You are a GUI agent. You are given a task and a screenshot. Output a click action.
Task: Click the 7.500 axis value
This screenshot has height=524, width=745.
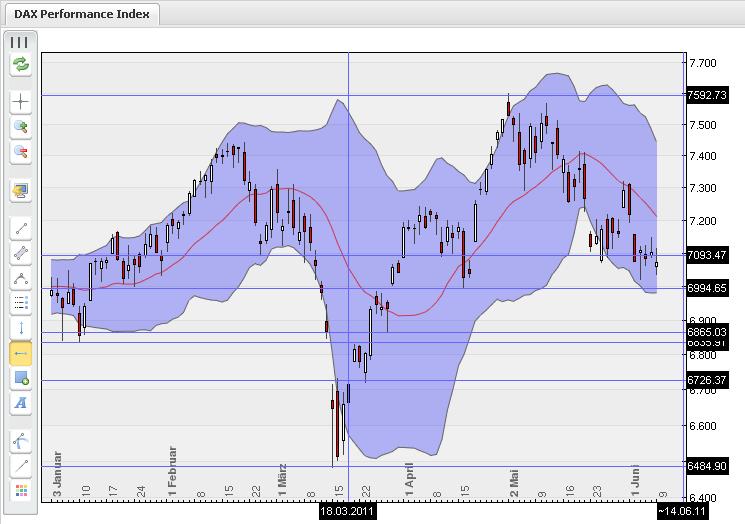pyautogui.click(x=703, y=125)
